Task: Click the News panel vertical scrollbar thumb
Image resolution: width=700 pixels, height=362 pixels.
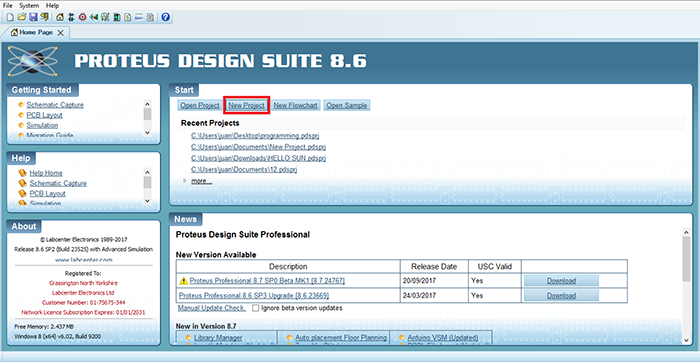Action: click(687, 259)
